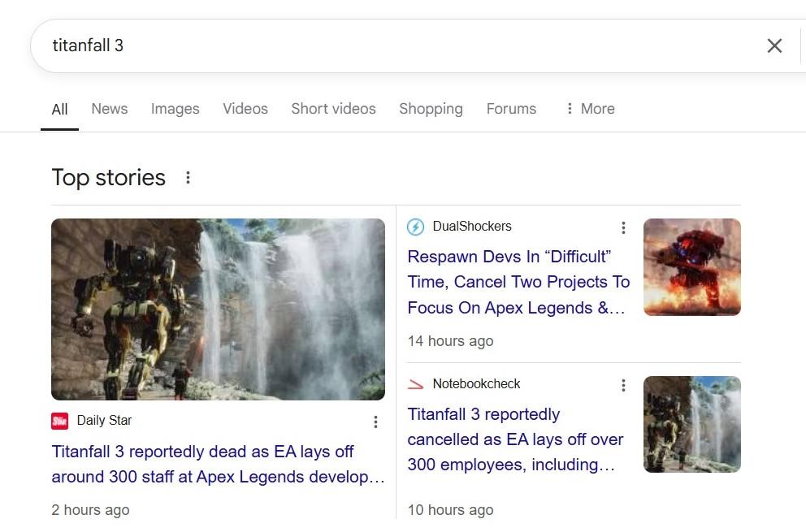Open the Short videos tab
The height and width of the screenshot is (532, 806).
[333, 109]
